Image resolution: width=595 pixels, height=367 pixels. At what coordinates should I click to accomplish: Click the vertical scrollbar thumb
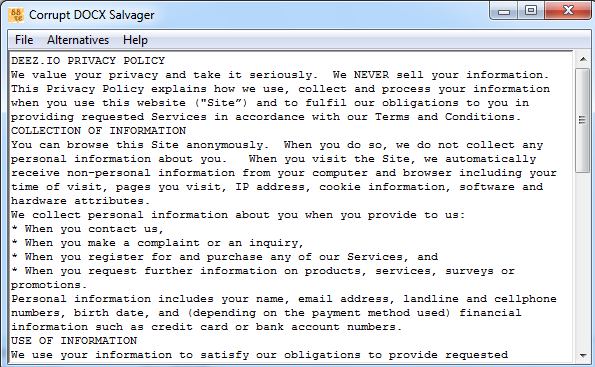[x=582, y=120]
